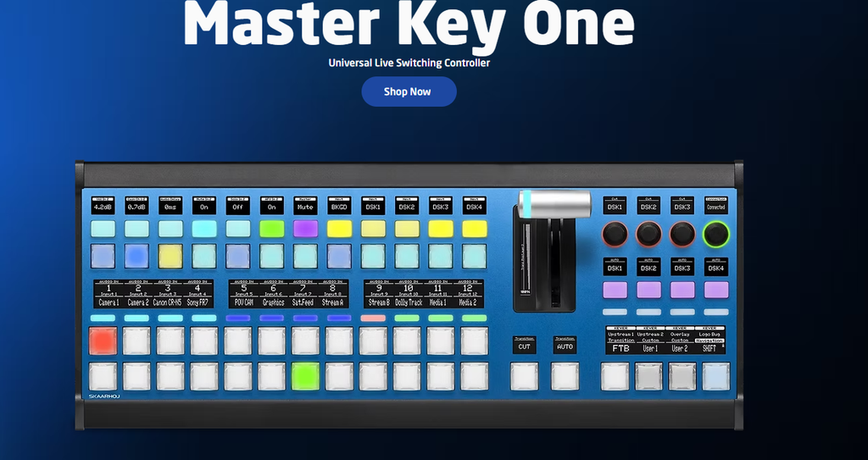Click the Logo Bug keyer label
The height and width of the screenshot is (460, 868).
coord(709,335)
